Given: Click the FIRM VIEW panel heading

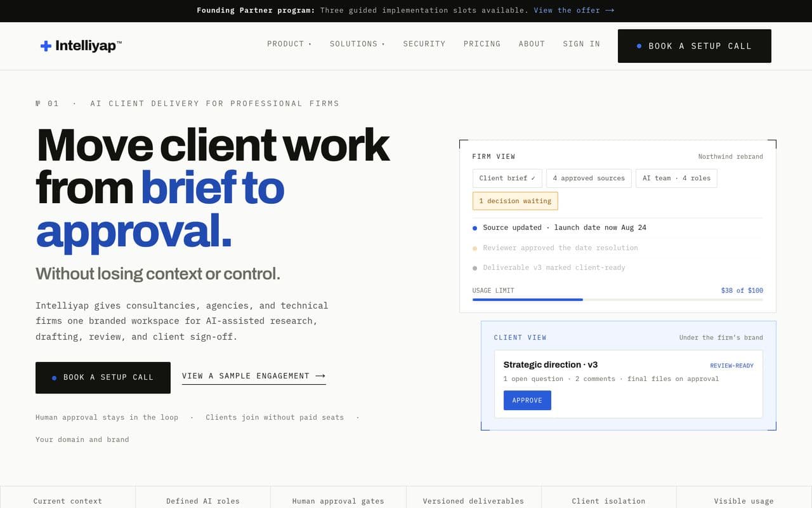Looking at the screenshot, I should point(494,156).
